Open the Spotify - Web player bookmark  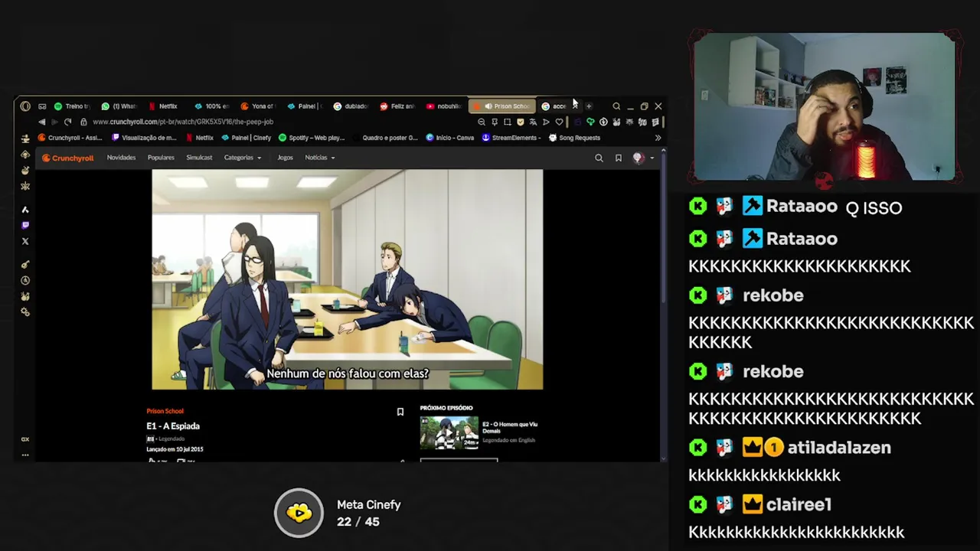click(x=312, y=138)
